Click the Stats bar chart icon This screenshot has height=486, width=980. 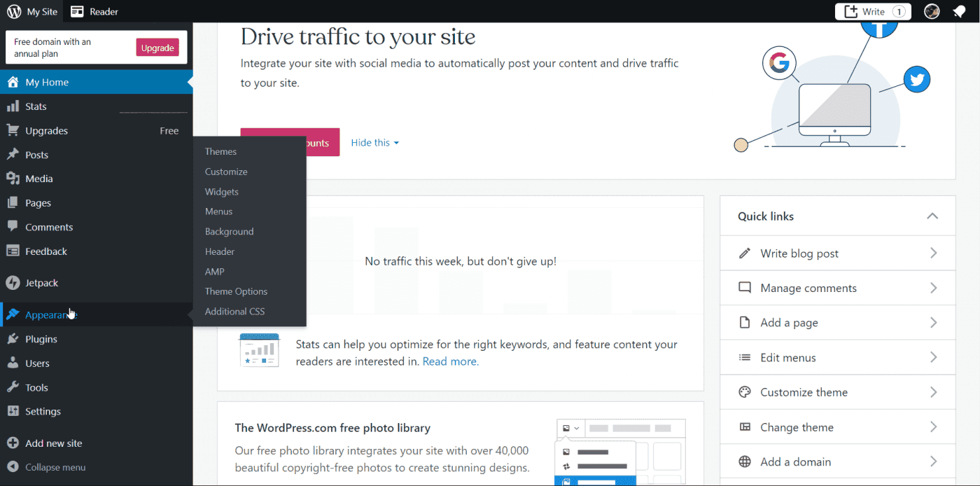pyautogui.click(x=13, y=106)
